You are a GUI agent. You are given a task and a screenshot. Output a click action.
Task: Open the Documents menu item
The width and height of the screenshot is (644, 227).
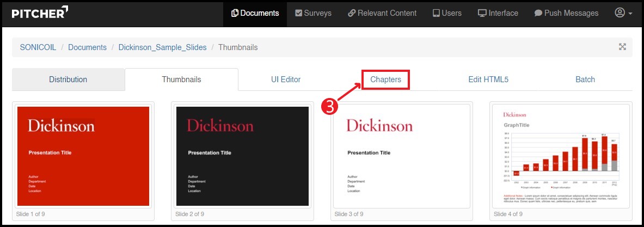click(255, 13)
